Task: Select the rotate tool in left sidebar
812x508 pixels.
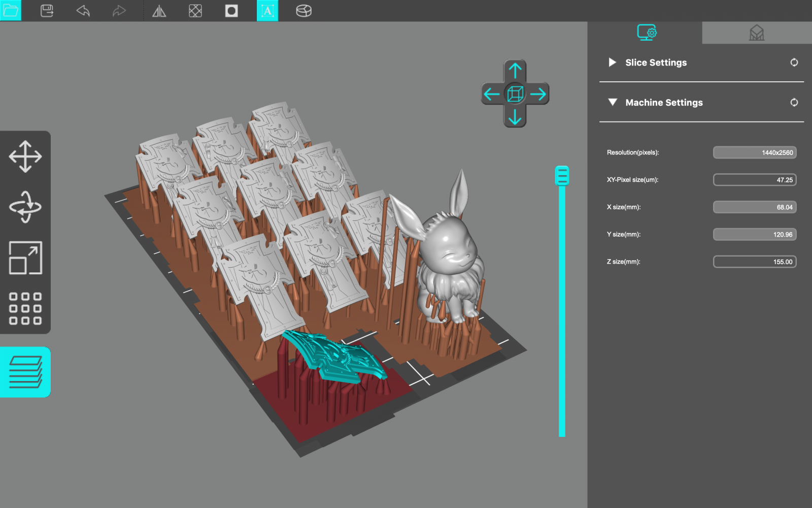Action: click(x=25, y=207)
